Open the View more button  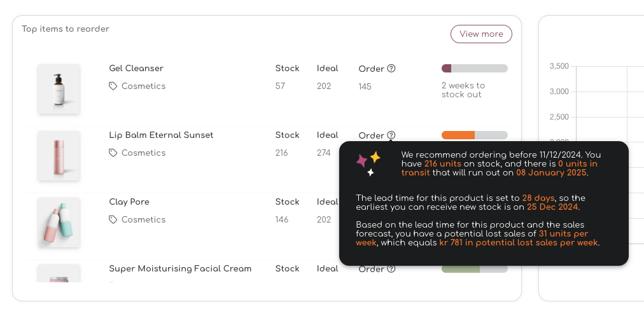pyautogui.click(x=481, y=34)
